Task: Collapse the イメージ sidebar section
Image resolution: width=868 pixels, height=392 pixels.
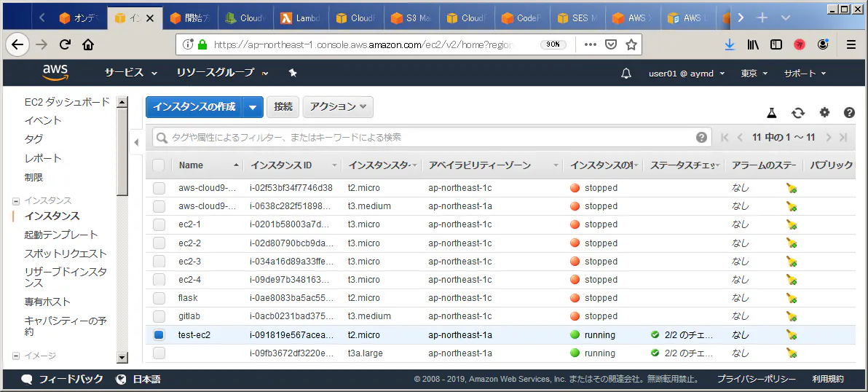Action: pyautogui.click(x=15, y=356)
